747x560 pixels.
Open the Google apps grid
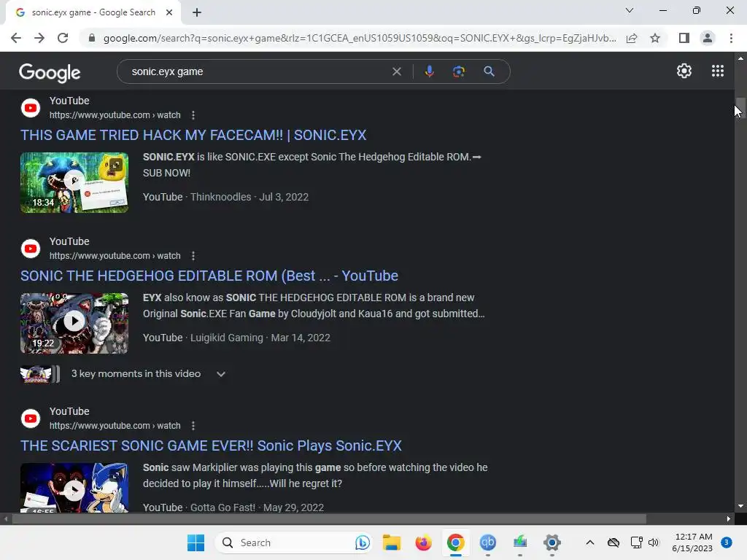tap(718, 71)
